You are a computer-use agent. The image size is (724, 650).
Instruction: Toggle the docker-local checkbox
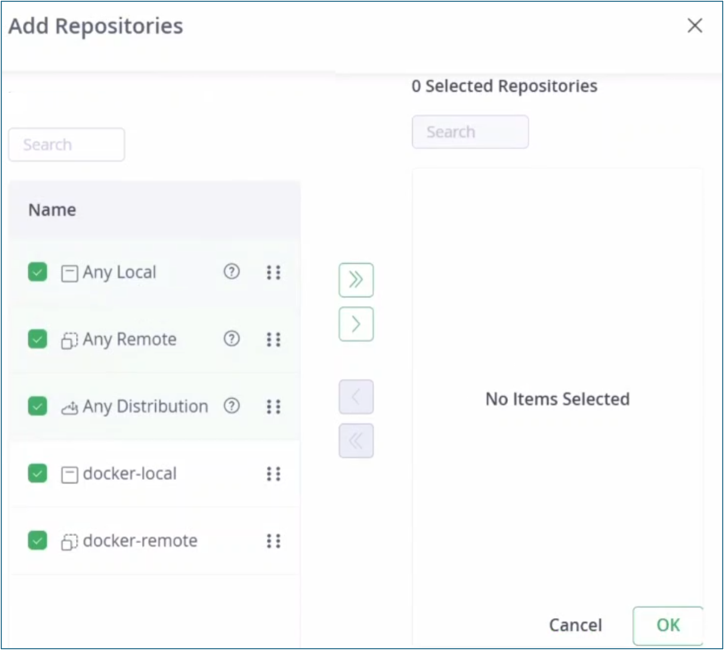(38, 473)
